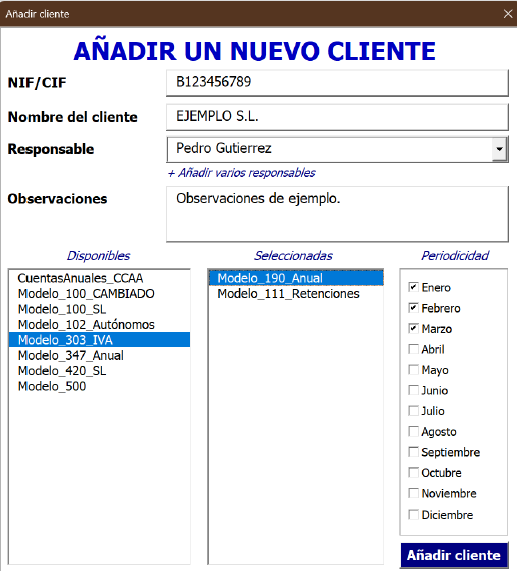The height and width of the screenshot is (571, 517).
Task: Select Modelo_420_SL in Disponibles list
Action: click(99, 371)
